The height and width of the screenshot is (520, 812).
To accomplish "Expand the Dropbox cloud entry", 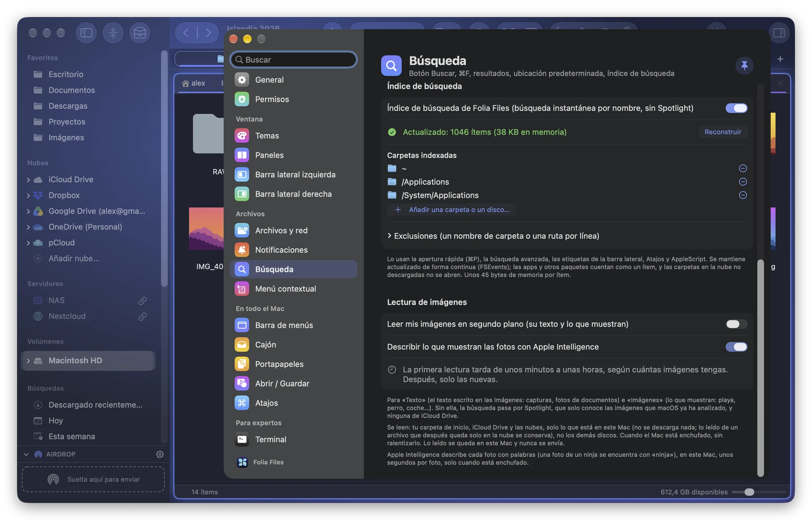I will pyautogui.click(x=28, y=195).
